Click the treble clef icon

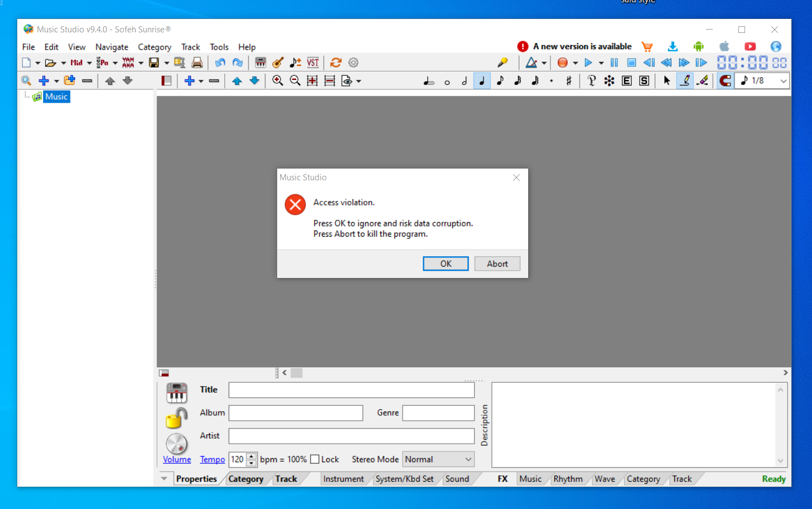[592, 81]
